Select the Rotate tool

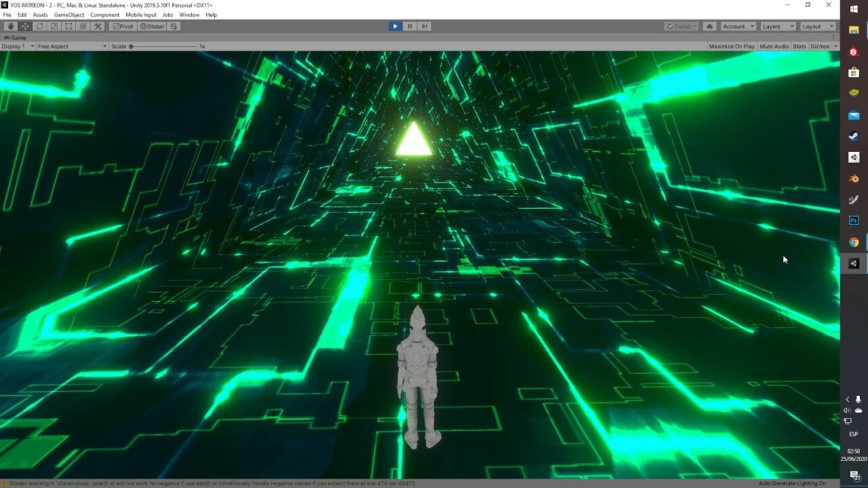pyautogui.click(x=39, y=26)
